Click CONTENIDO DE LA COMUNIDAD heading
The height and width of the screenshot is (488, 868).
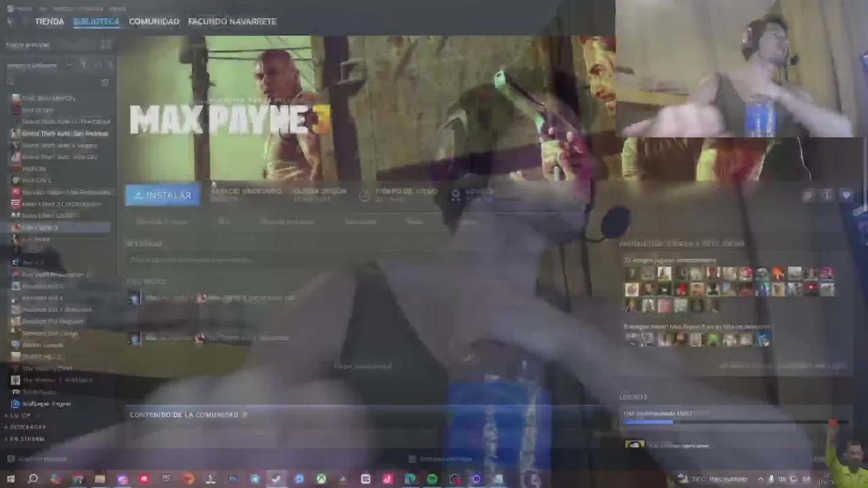(184, 415)
